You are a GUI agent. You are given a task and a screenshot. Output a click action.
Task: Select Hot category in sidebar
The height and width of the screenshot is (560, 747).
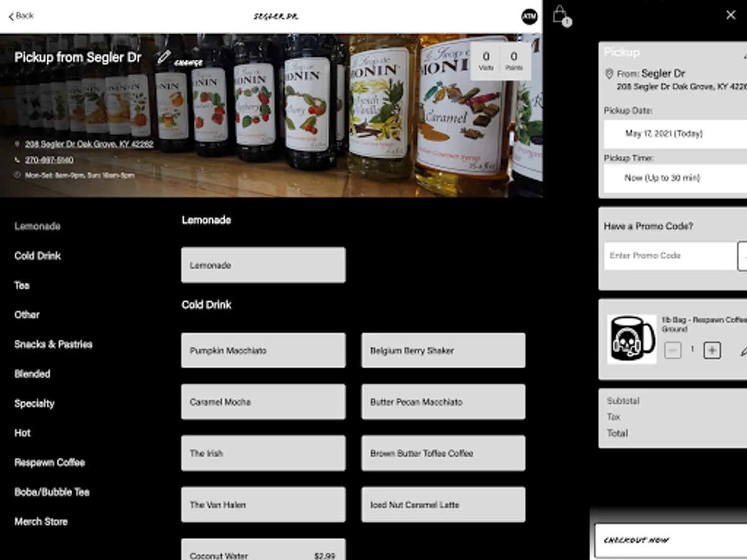22,433
